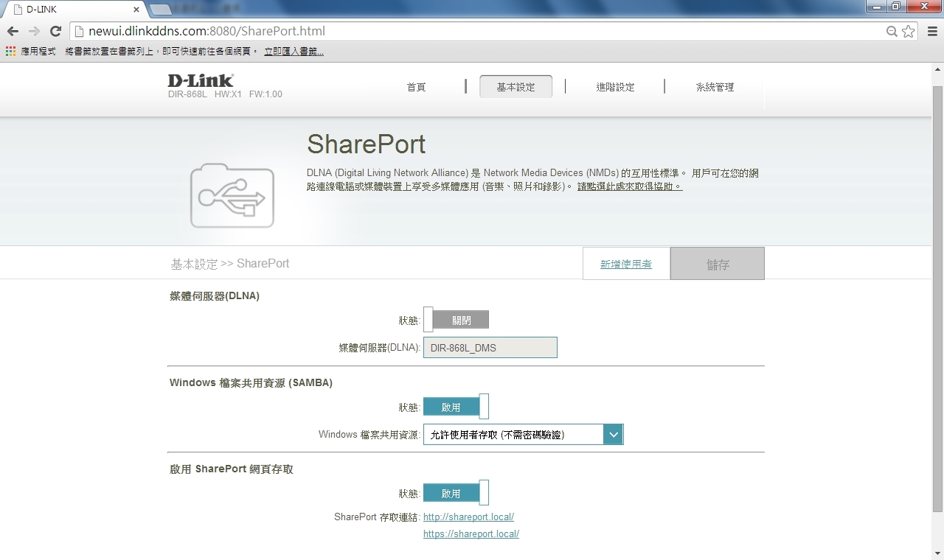The width and height of the screenshot is (944, 560).
Task: Open the https://shareport.local/ link
Action: pyautogui.click(x=471, y=534)
